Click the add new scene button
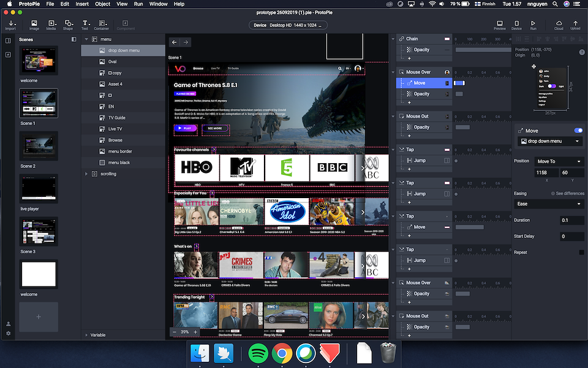 coord(39,316)
